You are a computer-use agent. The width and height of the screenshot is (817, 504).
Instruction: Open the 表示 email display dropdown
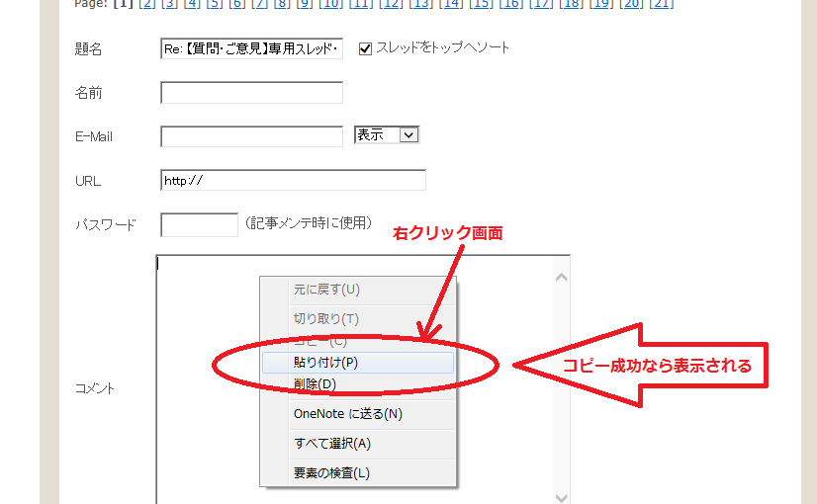click(387, 134)
